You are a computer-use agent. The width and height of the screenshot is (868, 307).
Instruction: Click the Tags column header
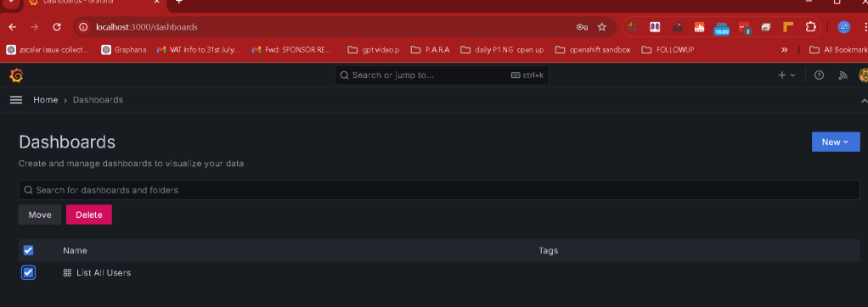[x=548, y=250]
